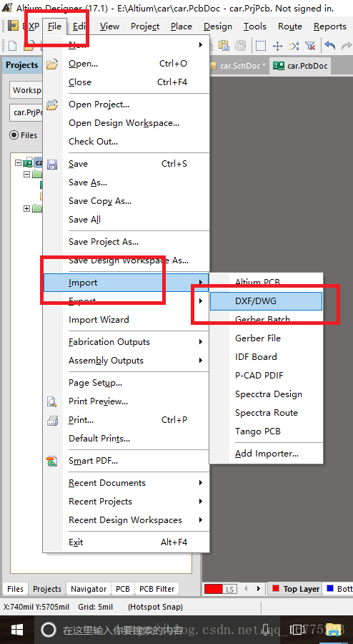Choose Import in the File menu
353x644 pixels.
click(x=126, y=283)
